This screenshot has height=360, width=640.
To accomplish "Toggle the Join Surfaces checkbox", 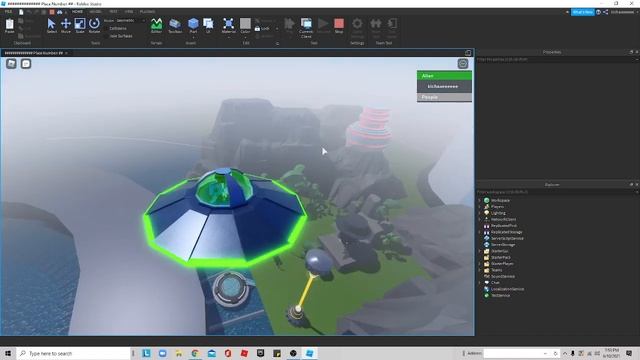I will tap(107, 36).
